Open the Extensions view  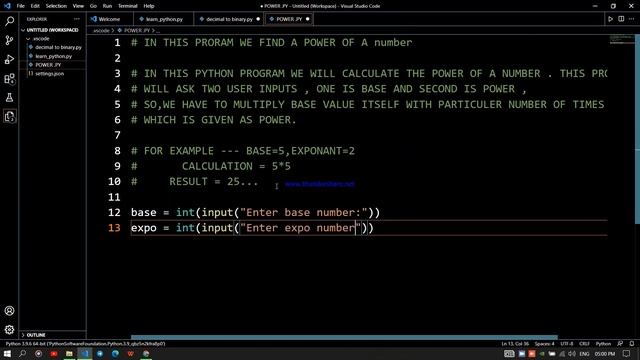pyautogui.click(x=9, y=78)
